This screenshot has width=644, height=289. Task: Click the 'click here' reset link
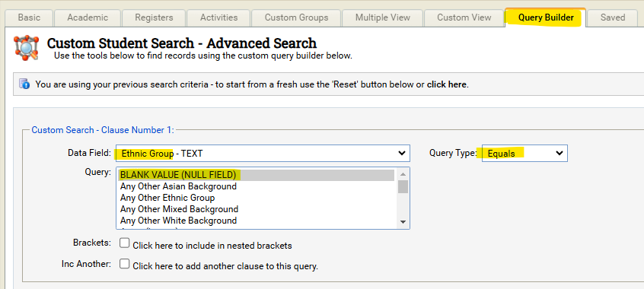coord(446,84)
